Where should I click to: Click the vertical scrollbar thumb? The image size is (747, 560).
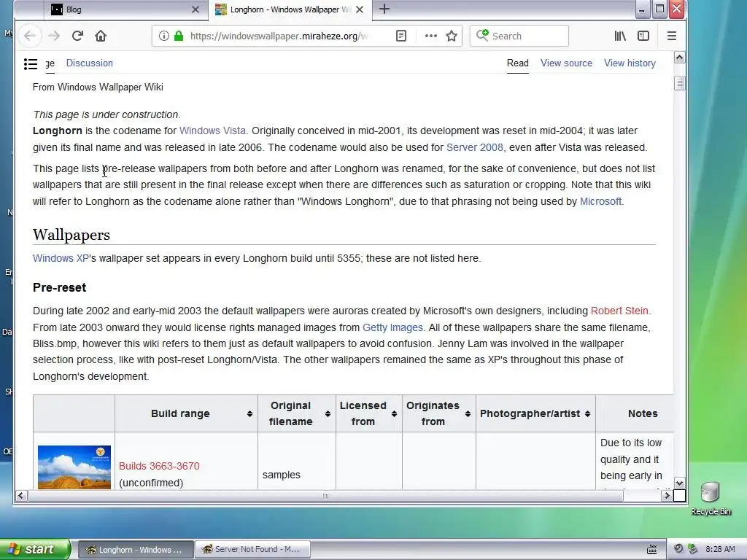[x=680, y=83]
